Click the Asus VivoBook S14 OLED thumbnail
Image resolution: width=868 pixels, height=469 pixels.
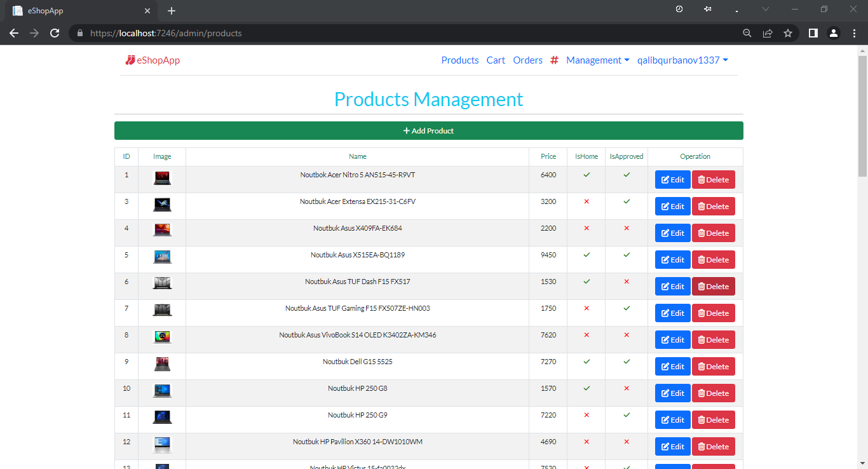tap(162, 337)
